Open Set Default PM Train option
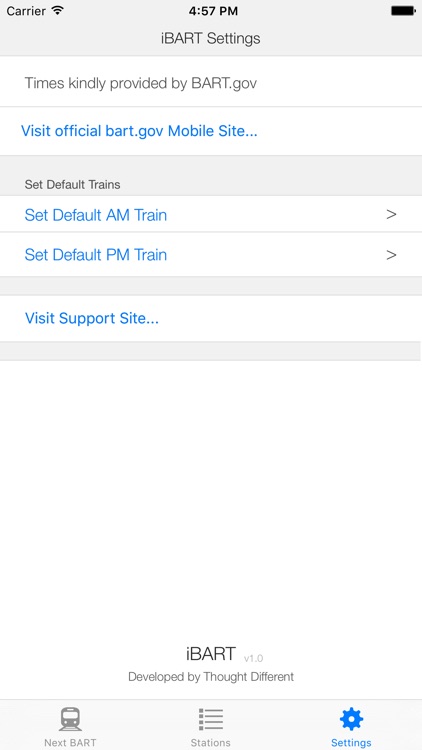This screenshot has width=422, height=750. tap(211, 254)
